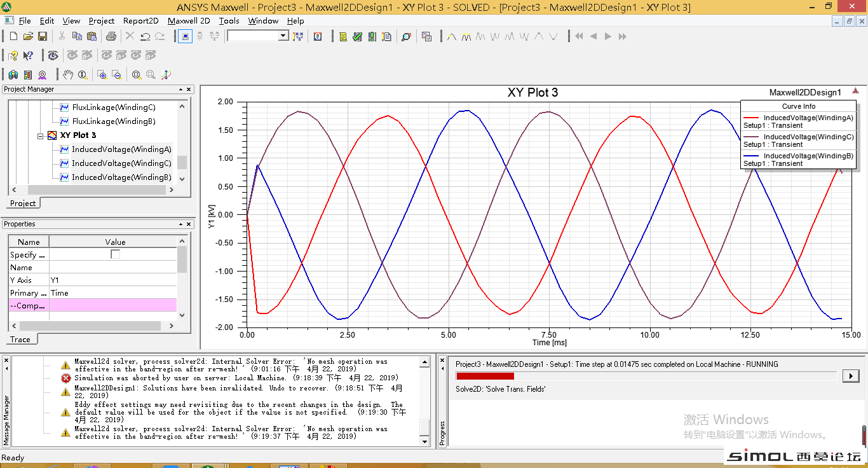This screenshot has height=468, width=868.
Task: Click the single-peak marker icon
Action: pyautogui.click(x=452, y=36)
